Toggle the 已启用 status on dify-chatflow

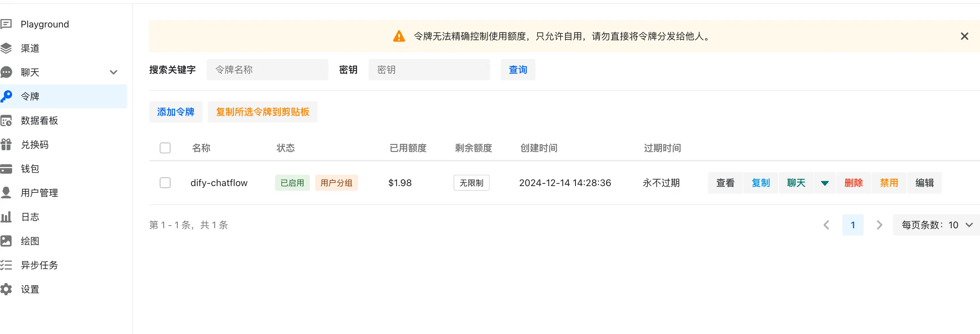pyautogui.click(x=292, y=183)
